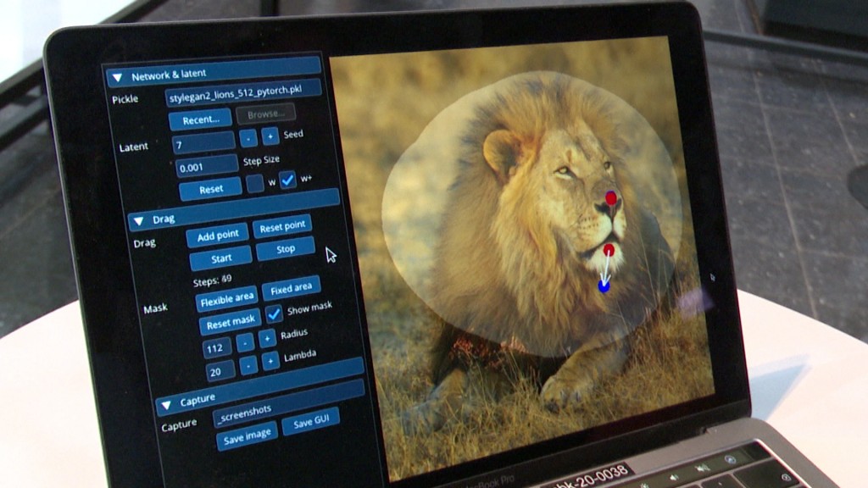The height and width of the screenshot is (488, 868).
Task: Open the Recent... pickle list
Action: pyautogui.click(x=200, y=119)
